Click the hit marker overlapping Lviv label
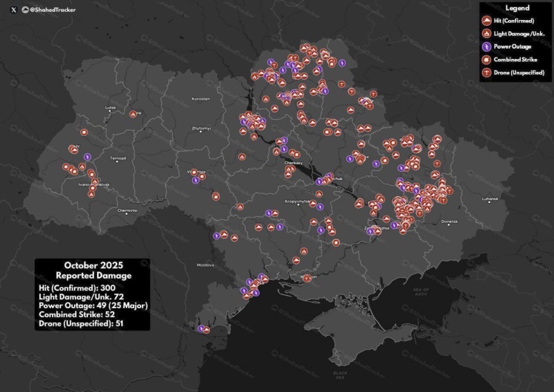This screenshot has width=554, height=392. click(74, 150)
